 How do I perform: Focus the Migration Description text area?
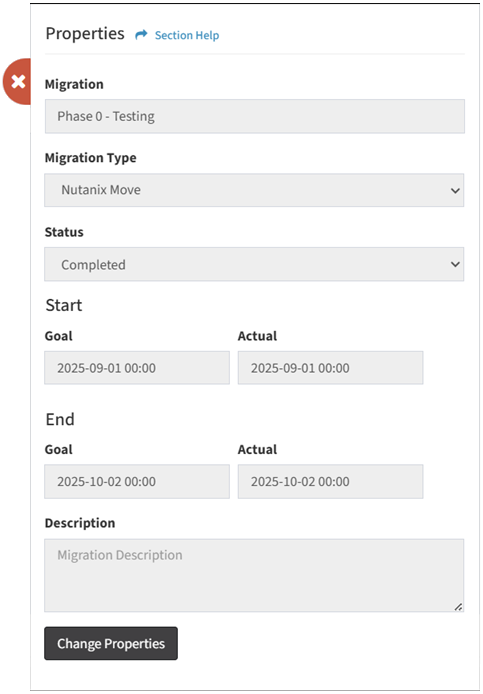click(254, 575)
